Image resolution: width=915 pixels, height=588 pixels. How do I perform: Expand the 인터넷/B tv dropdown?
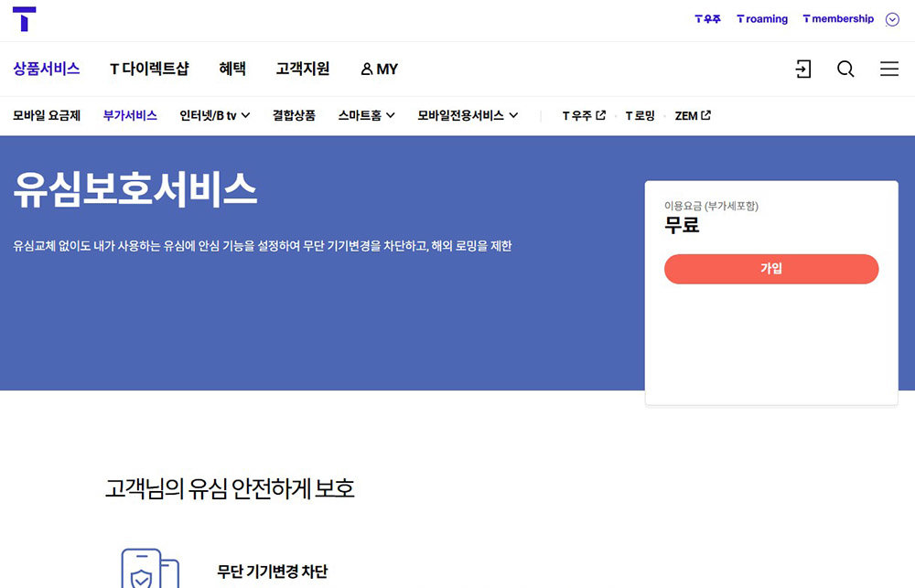tap(215, 116)
